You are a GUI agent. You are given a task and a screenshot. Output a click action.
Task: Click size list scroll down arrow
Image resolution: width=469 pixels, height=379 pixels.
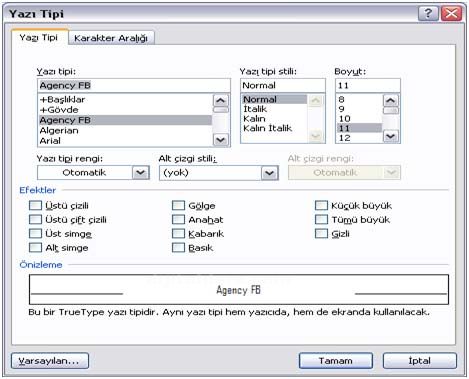pyautogui.click(x=391, y=136)
